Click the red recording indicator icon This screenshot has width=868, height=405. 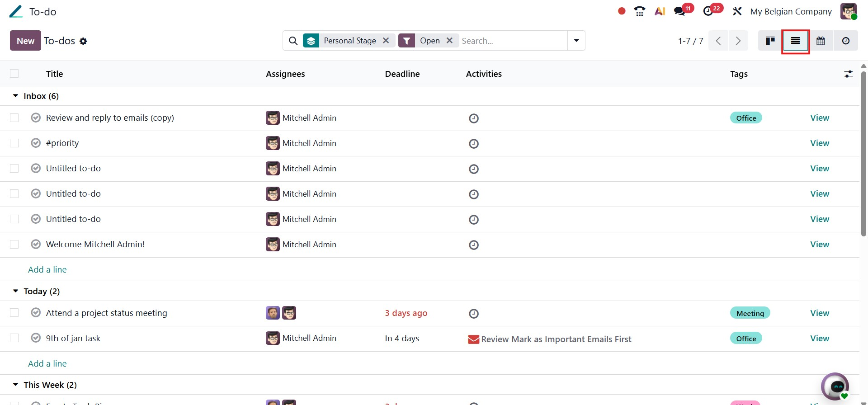pos(622,11)
